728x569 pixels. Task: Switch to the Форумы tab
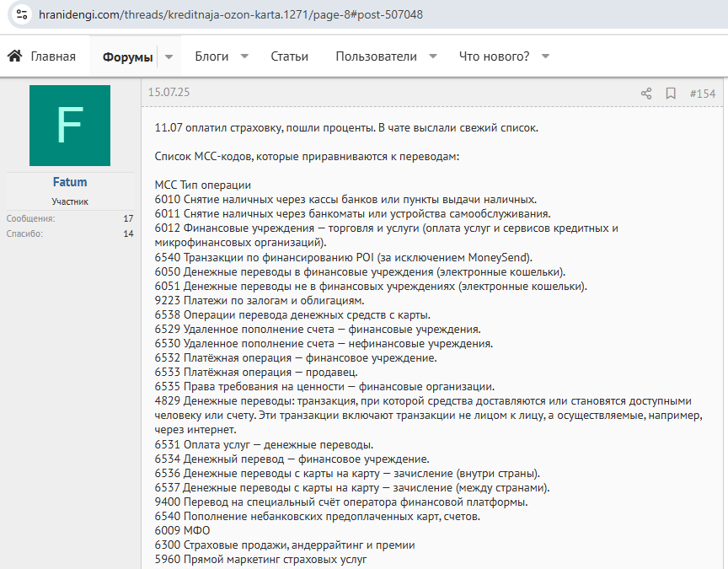point(127,56)
